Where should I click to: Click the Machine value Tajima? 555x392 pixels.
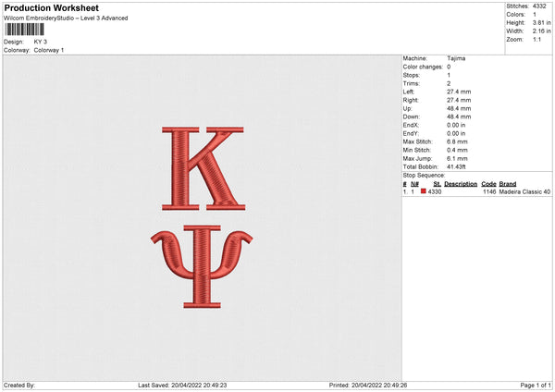point(456,58)
